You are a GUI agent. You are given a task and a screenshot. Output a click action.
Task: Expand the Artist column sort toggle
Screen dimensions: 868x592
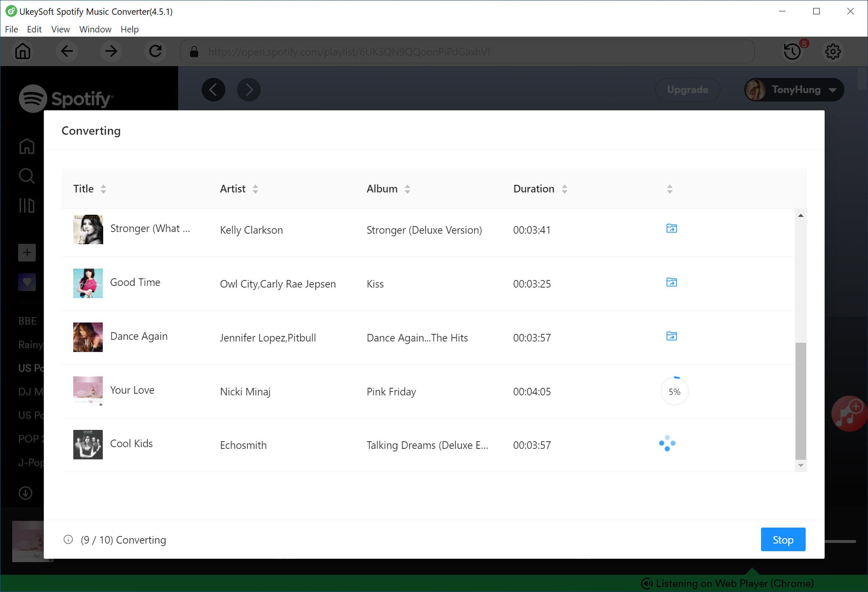pos(256,189)
